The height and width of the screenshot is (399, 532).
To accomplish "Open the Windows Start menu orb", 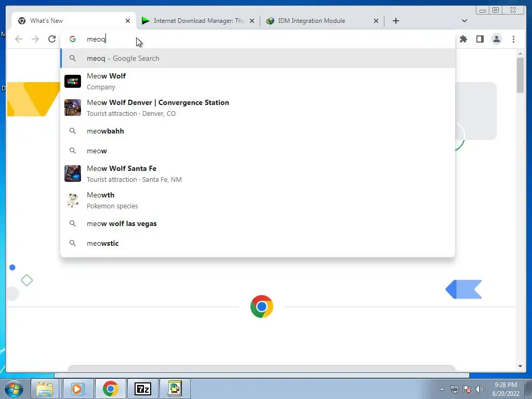I will (x=14, y=389).
